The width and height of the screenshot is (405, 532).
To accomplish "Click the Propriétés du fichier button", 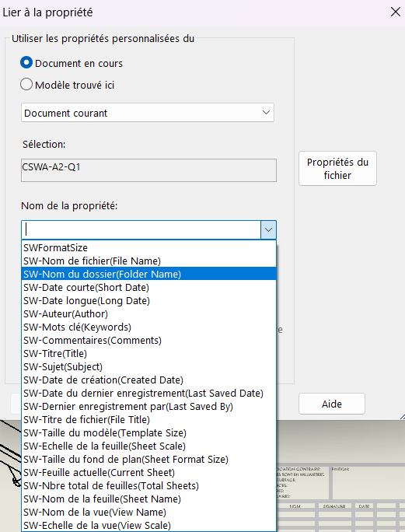I will 337,169.
